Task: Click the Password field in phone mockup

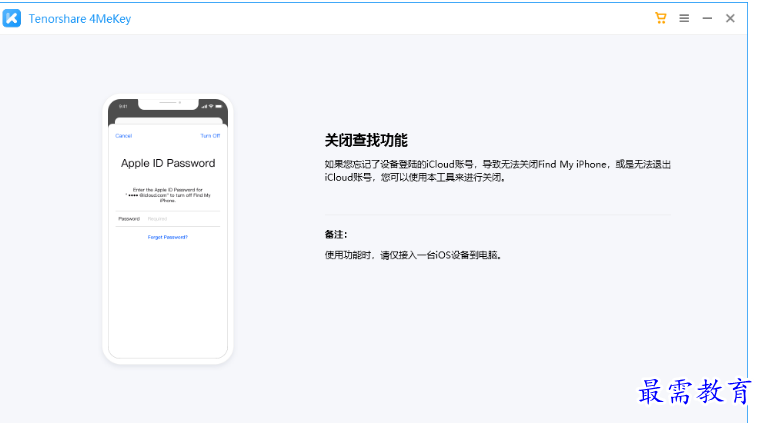Action: coord(168,219)
